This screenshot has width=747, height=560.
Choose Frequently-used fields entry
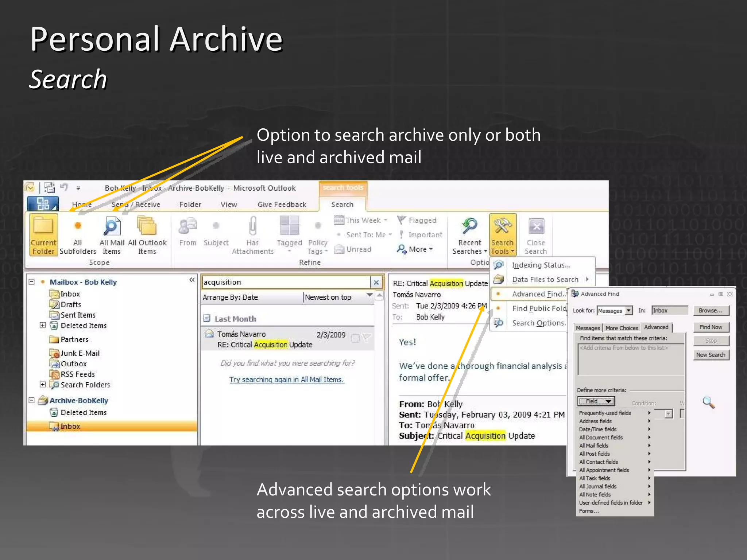614,413
